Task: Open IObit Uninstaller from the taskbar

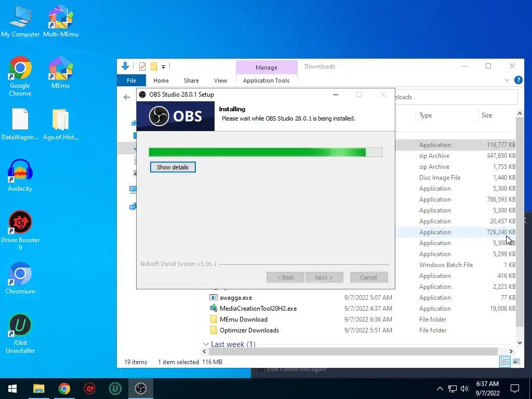Action: pyautogui.click(x=115, y=389)
